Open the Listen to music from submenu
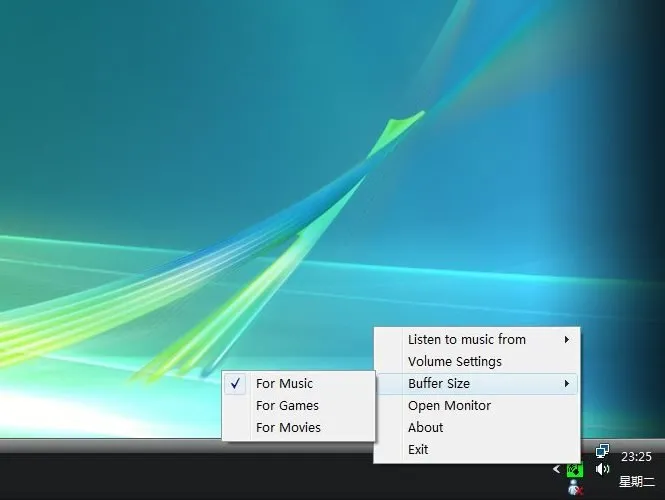Image resolution: width=665 pixels, height=500 pixels. 477,339
